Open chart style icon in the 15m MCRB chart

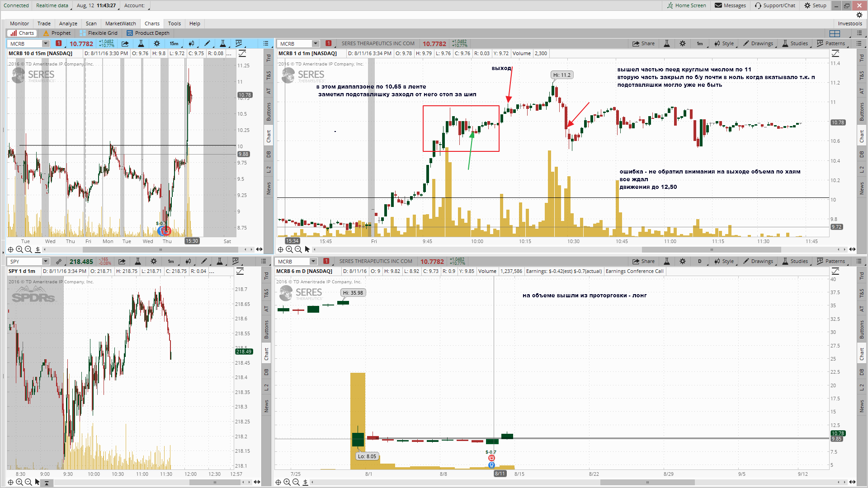tap(191, 44)
